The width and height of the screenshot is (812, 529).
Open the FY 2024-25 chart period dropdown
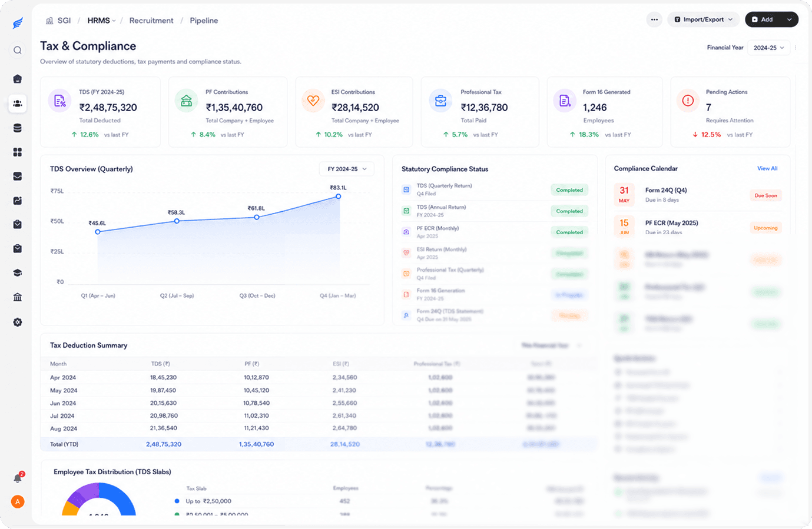coord(347,169)
